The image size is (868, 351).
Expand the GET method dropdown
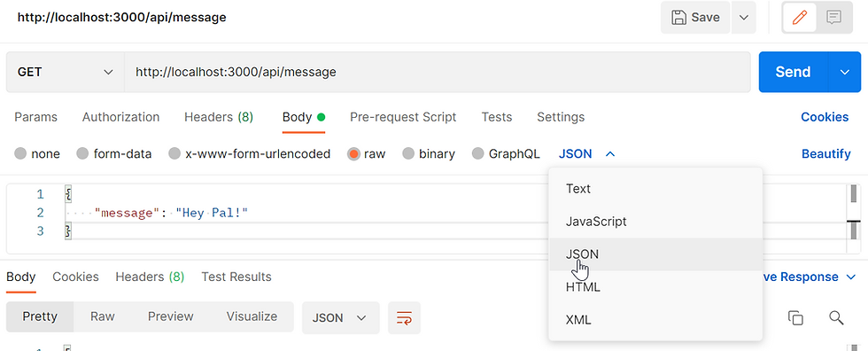pyautogui.click(x=65, y=72)
